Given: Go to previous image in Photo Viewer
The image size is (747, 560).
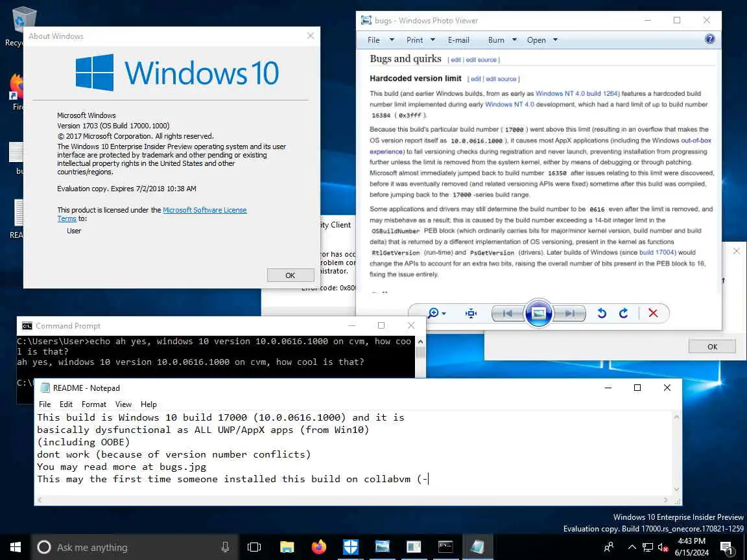Looking at the screenshot, I should [x=508, y=313].
